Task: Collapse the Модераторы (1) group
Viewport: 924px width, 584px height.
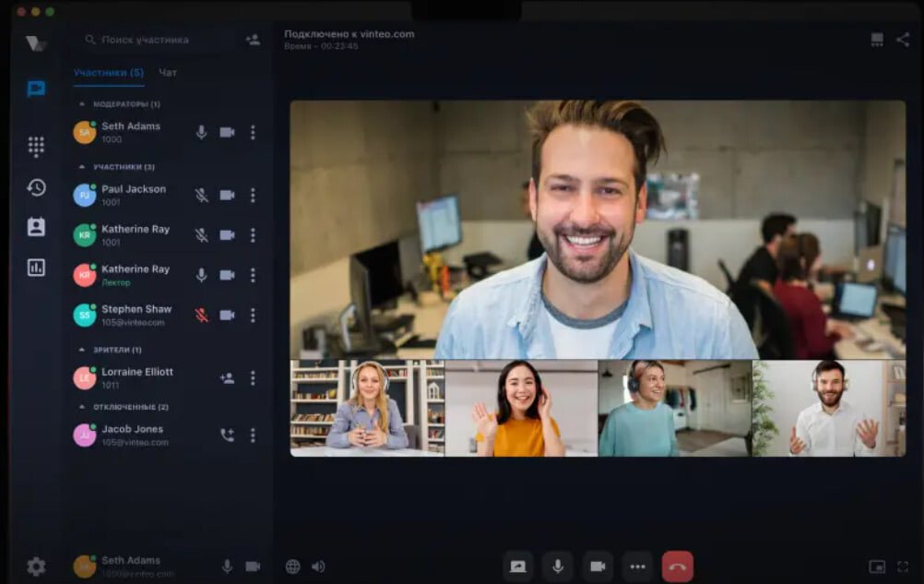Action: tap(82, 104)
